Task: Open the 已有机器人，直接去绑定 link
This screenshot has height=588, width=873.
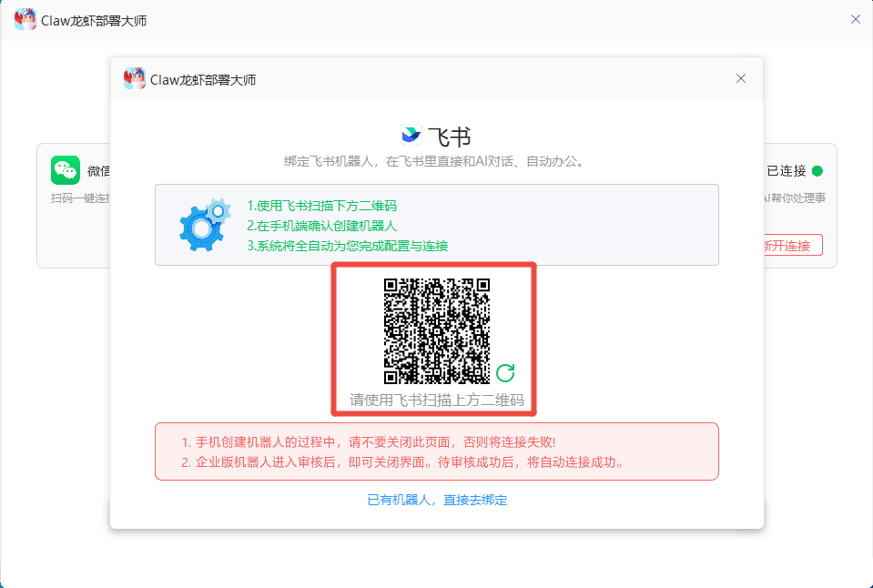Action: (x=436, y=500)
